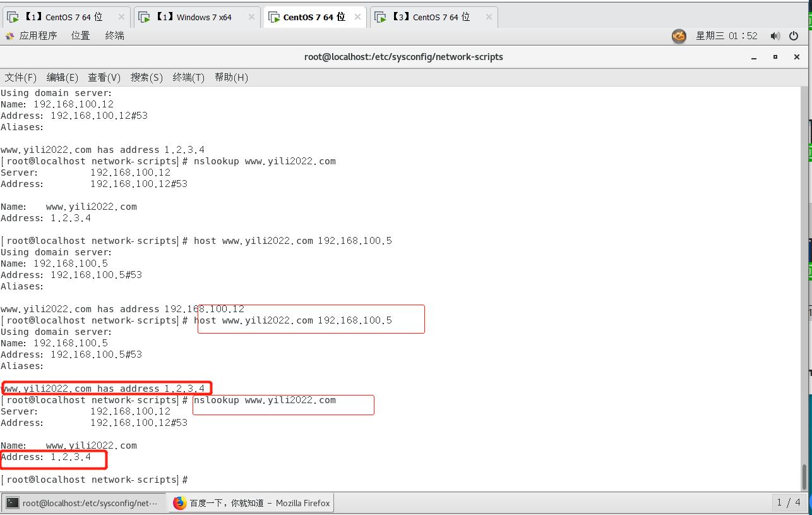The height and width of the screenshot is (515, 812).
Task: Open the 终端 menu in the top panel
Action: point(115,36)
